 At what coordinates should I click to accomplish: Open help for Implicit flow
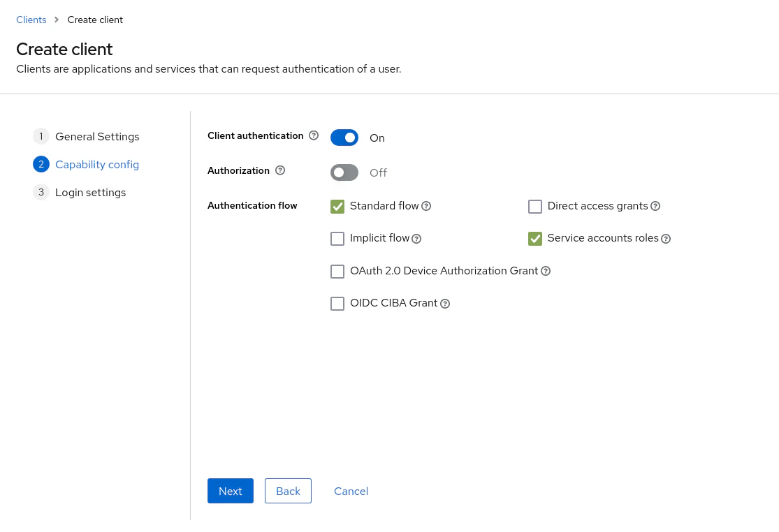pyautogui.click(x=416, y=239)
